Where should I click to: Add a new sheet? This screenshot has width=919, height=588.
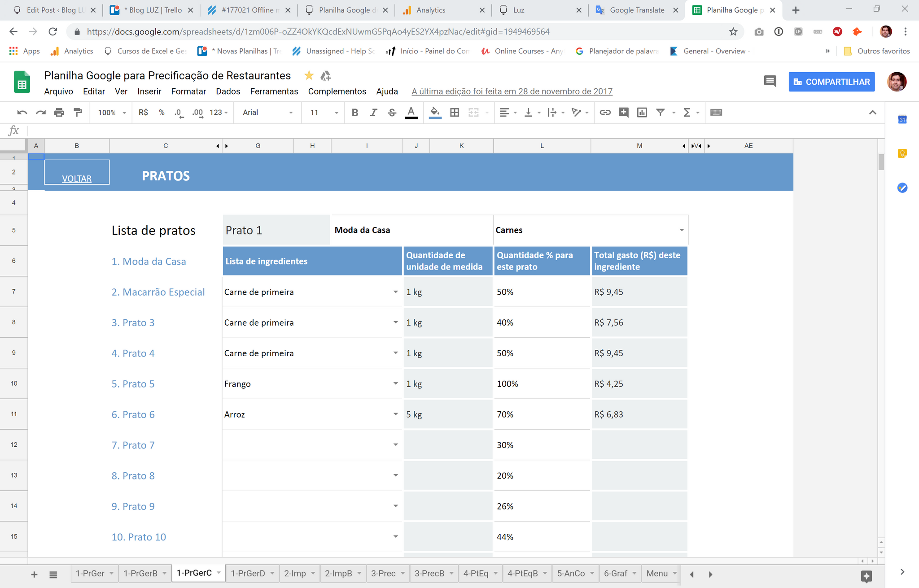click(34, 575)
